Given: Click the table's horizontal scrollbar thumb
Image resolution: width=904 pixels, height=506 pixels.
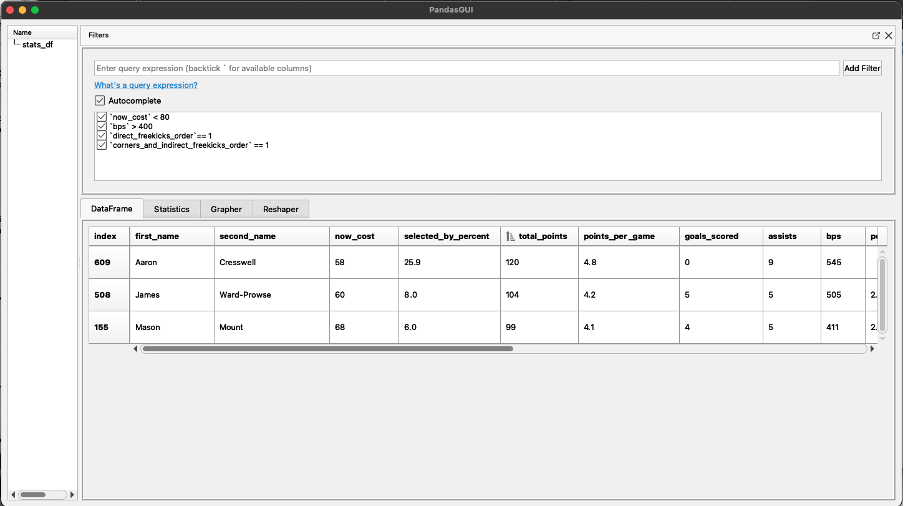Looking at the screenshot, I should [x=327, y=349].
